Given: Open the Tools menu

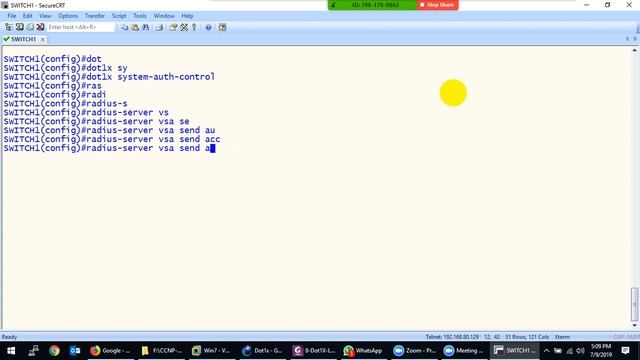Looking at the screenshot, I should [140, 16].
